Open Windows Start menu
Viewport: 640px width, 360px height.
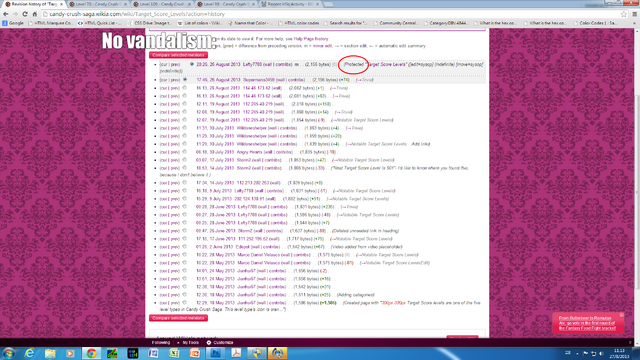(9, 353)
